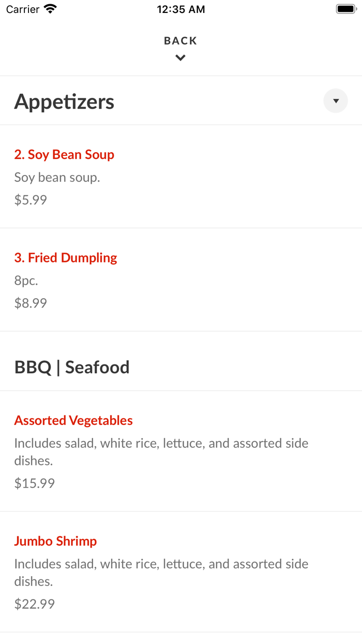Image resolution: width=362 pixels, height=644 pixels.
Task: Tap the Jumbo Shrimp description text
Action: 161,572
